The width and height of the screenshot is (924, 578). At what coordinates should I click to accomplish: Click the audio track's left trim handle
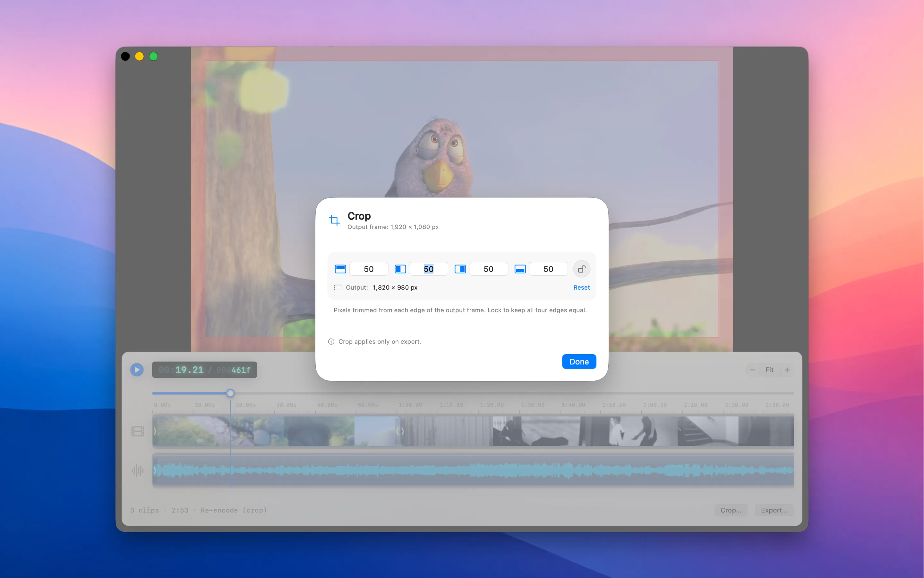[x=155, y=470]
